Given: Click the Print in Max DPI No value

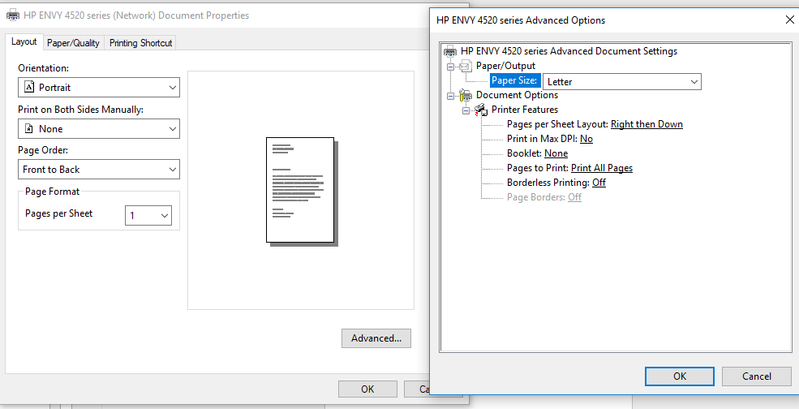Looking at the screenshot, I should pyautogui.click(x=586, y=139).
